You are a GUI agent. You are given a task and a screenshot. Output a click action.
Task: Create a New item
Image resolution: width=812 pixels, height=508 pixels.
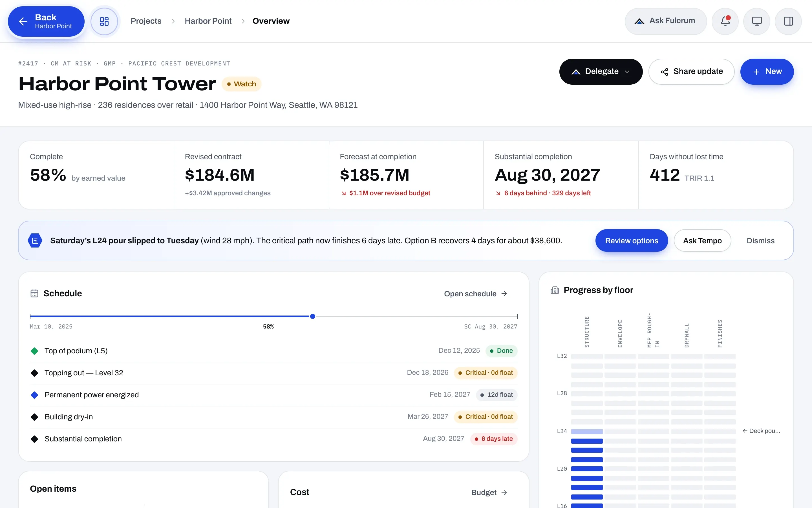pos(767,72)
